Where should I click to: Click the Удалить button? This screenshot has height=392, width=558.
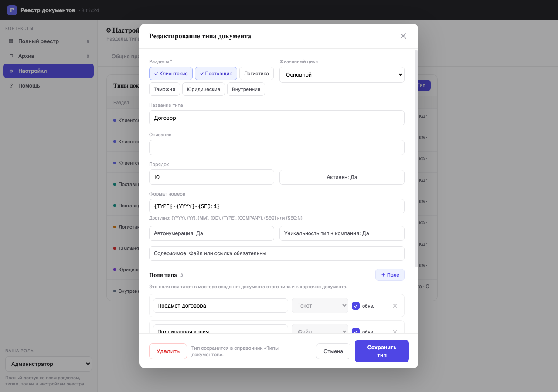168,351
